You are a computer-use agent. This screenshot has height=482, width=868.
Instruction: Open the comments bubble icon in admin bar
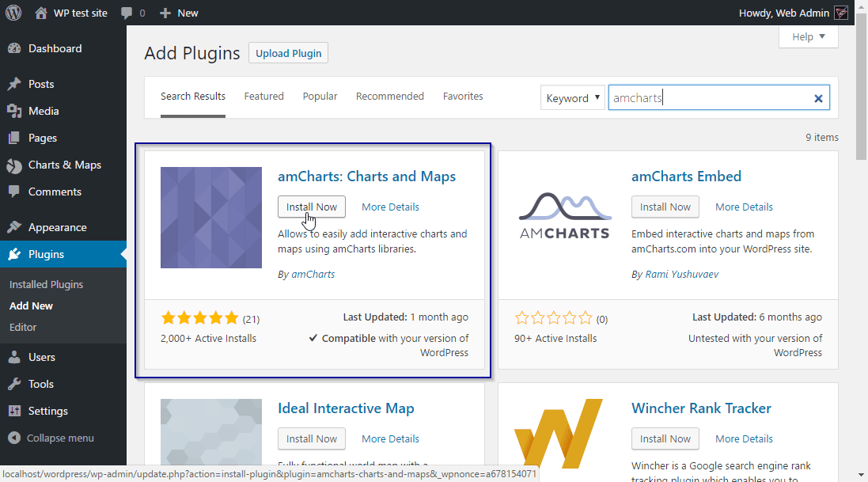tap(127, 13)
